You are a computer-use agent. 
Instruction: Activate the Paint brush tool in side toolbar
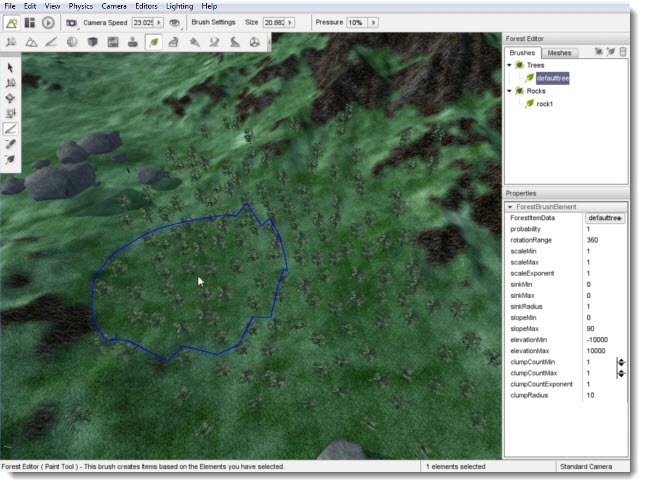[11, 129]
